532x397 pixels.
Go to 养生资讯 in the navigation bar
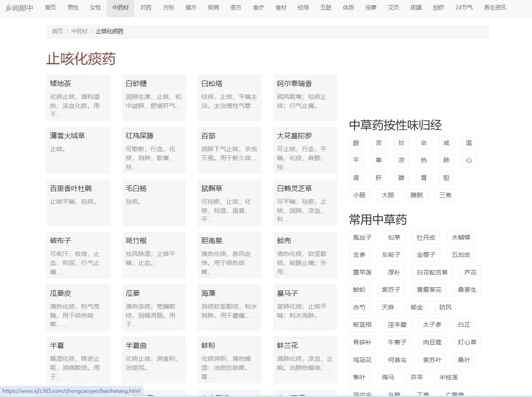tap(494, 7)
